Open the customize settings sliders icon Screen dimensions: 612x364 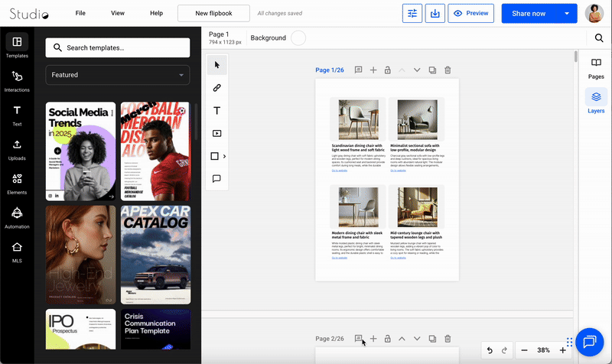413,13
